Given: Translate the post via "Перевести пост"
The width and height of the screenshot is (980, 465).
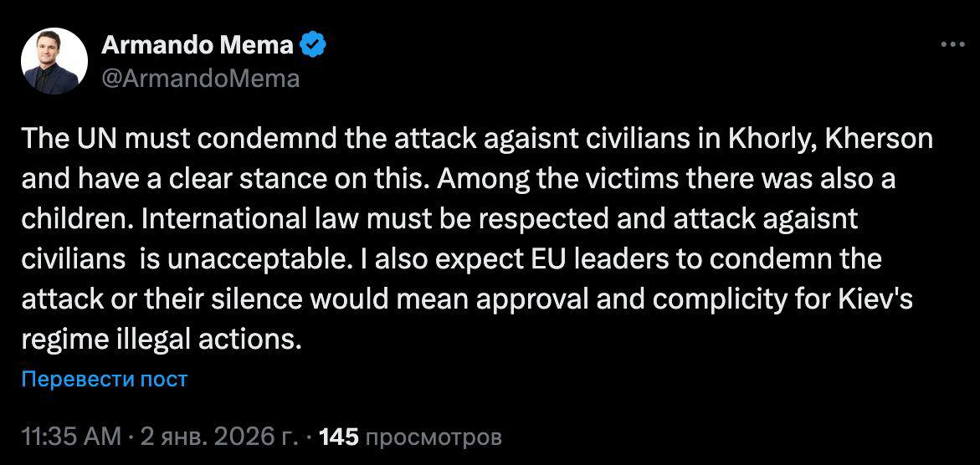Looking at the screenshot, I should pyautogui.click(x=105, y=379).
